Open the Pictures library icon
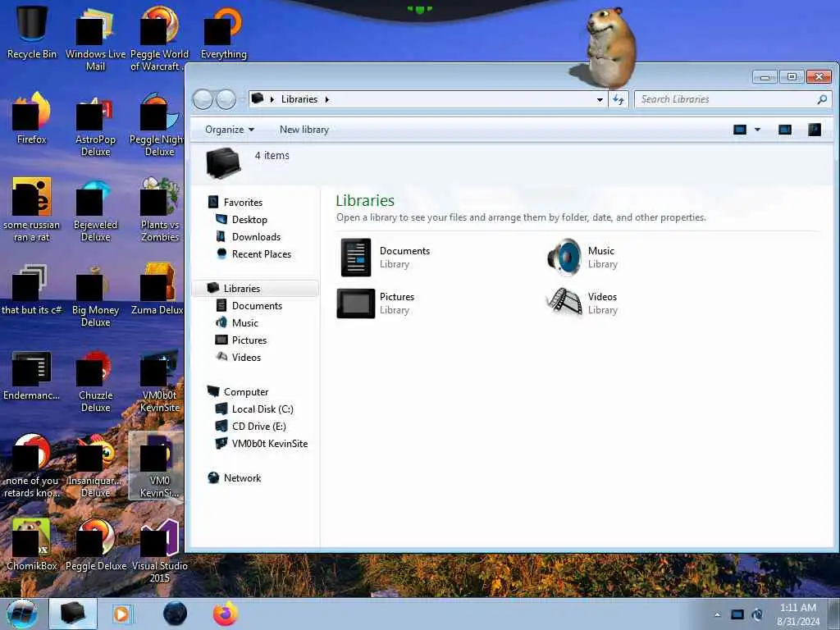 tap(356, 304)
